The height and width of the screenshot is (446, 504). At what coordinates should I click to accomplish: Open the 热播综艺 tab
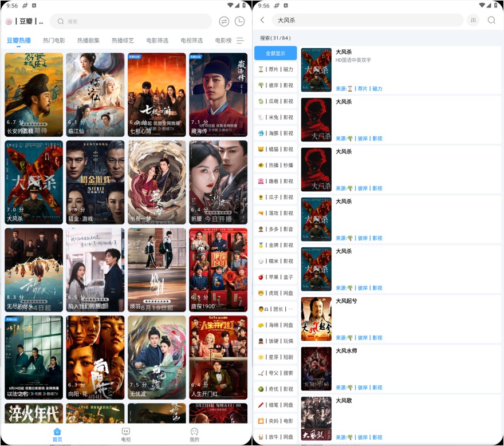[123, 41]
